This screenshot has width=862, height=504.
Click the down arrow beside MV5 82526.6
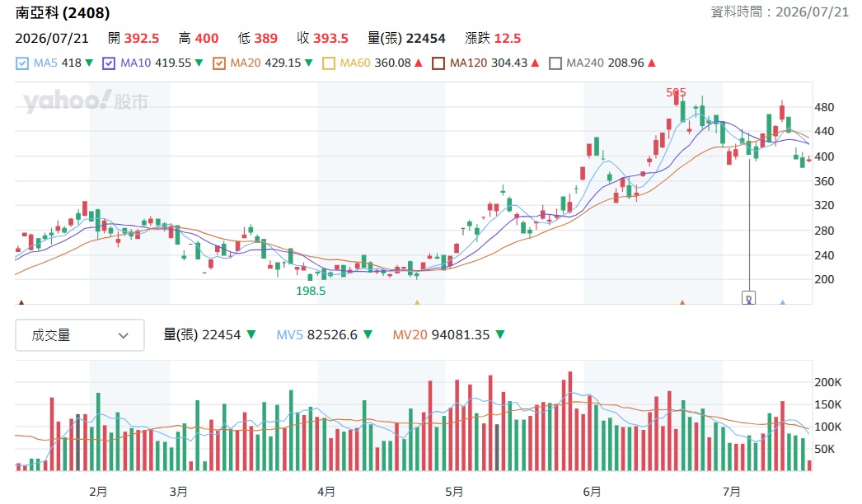(x=368, y=334)
